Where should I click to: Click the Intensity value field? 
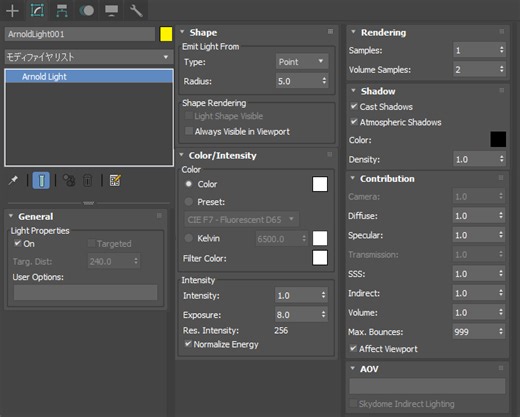[297, 295]
